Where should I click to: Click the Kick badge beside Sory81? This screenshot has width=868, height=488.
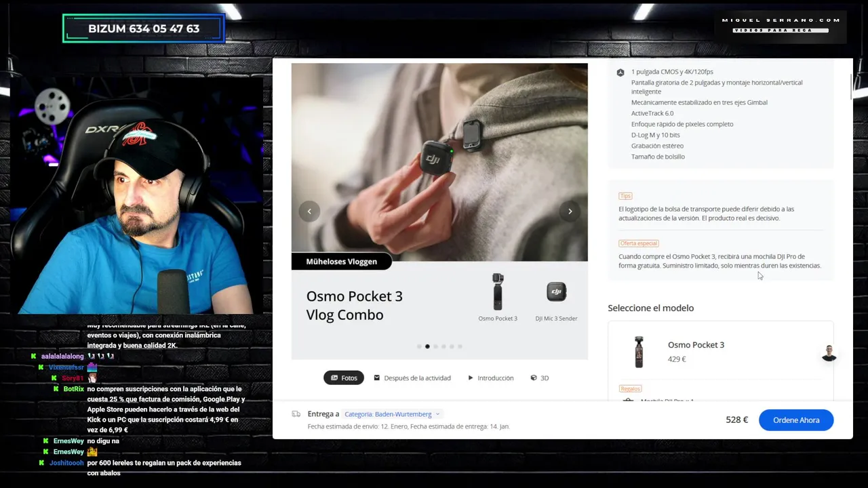coord(54,378)
